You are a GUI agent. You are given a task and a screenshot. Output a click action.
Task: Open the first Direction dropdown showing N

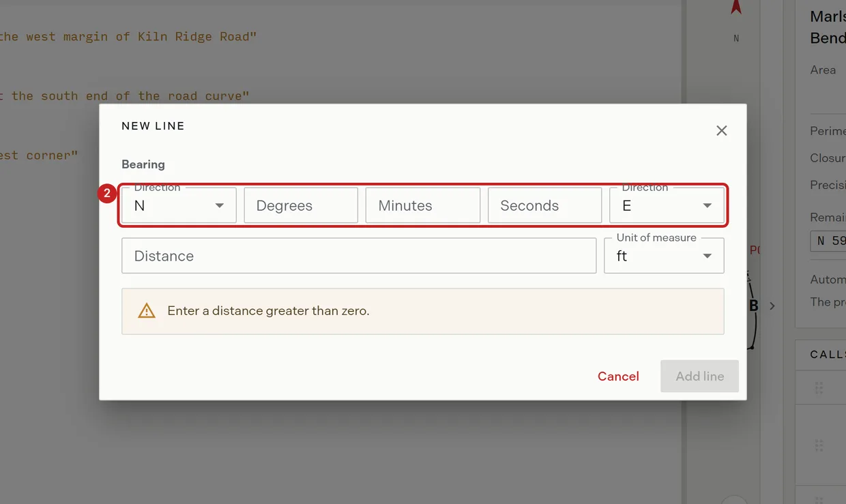(x=179, y=205)
